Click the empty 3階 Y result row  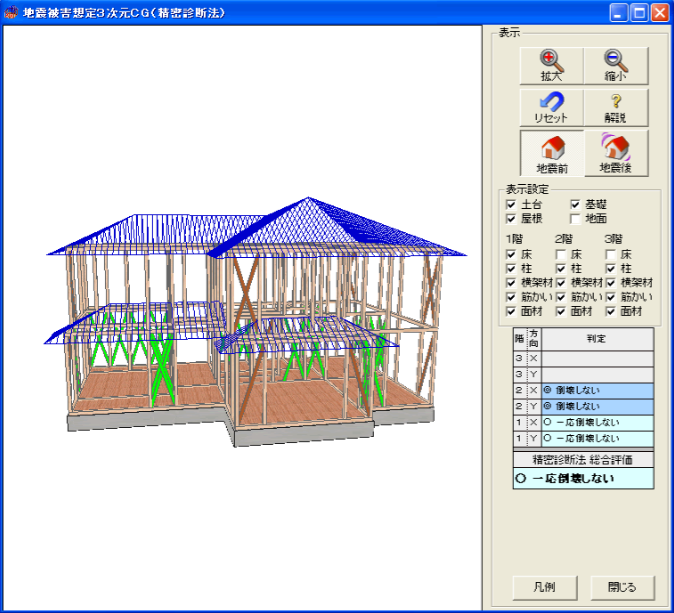click(583, 374)
